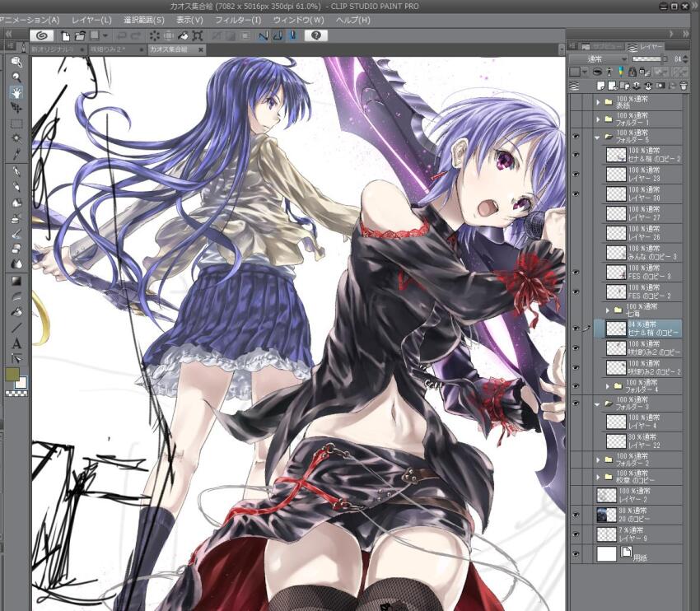Click the Delete layer trash icon
This screenshot has width=700, height=611.
pyautogui.click(x=684, y=86)
